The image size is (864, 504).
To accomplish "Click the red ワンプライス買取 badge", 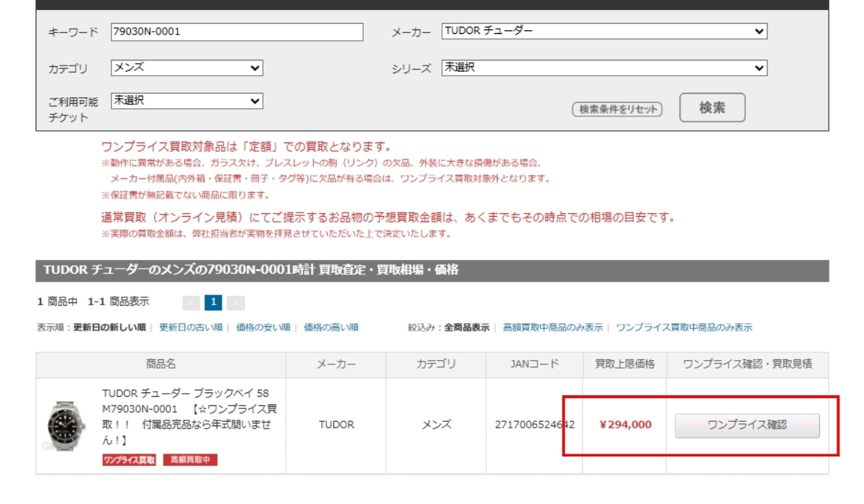I will point(129,460).
